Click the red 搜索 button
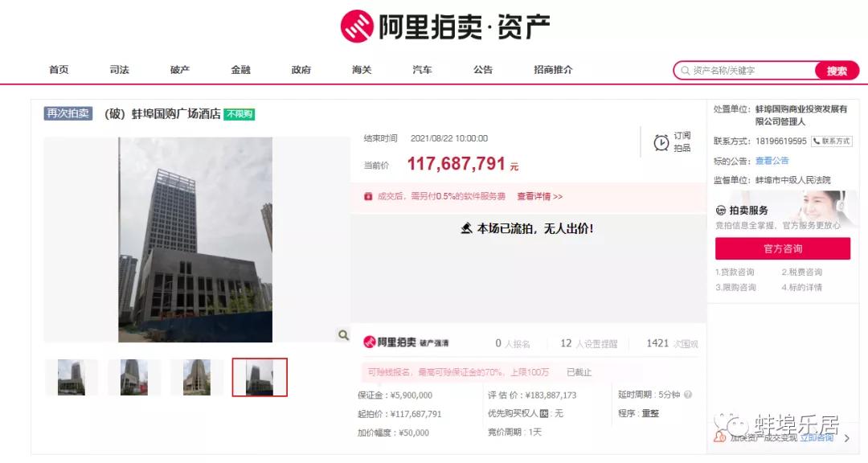This screenshot has height=463, width=868. click(837, 71)
